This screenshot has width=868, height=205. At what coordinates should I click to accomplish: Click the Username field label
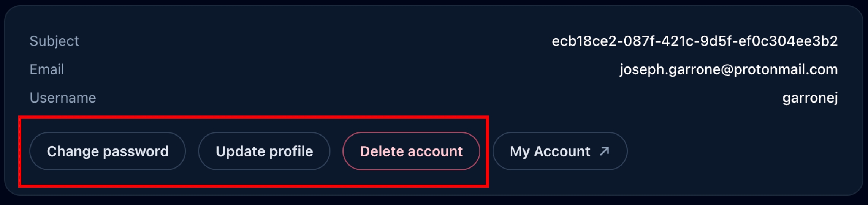[x=63, y=98]
